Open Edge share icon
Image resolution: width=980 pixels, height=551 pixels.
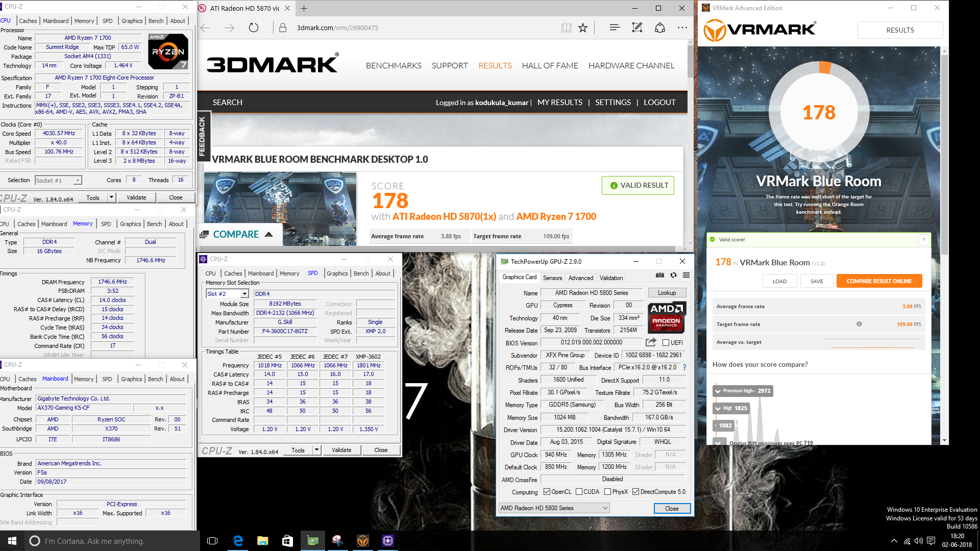click(660, 28)
